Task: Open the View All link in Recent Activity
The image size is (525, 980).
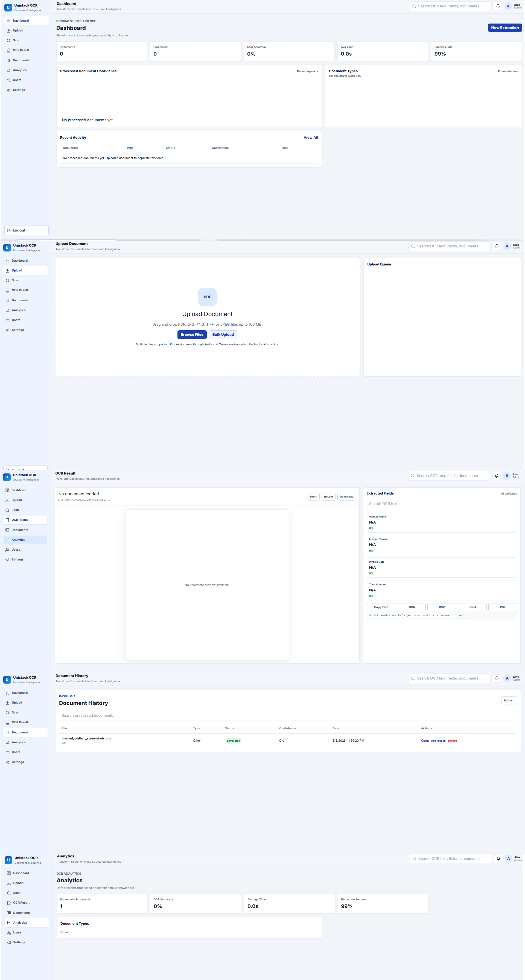Action: 311,137
